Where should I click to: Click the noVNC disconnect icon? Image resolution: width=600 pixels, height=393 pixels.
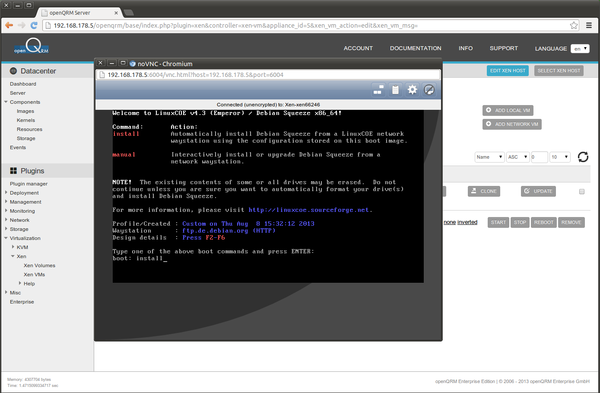[429, 90]
